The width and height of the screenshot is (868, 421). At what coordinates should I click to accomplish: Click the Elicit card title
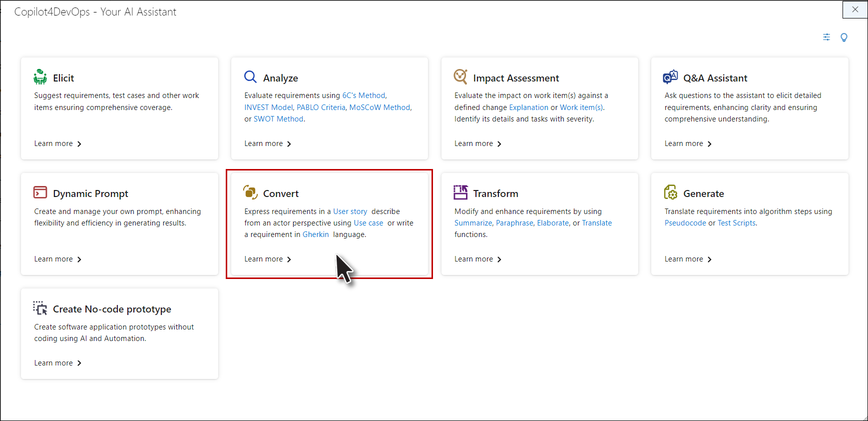(x=63, y=78)
